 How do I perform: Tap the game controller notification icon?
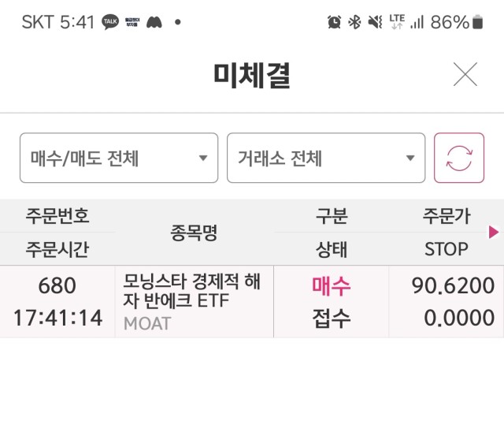[154, 22]
